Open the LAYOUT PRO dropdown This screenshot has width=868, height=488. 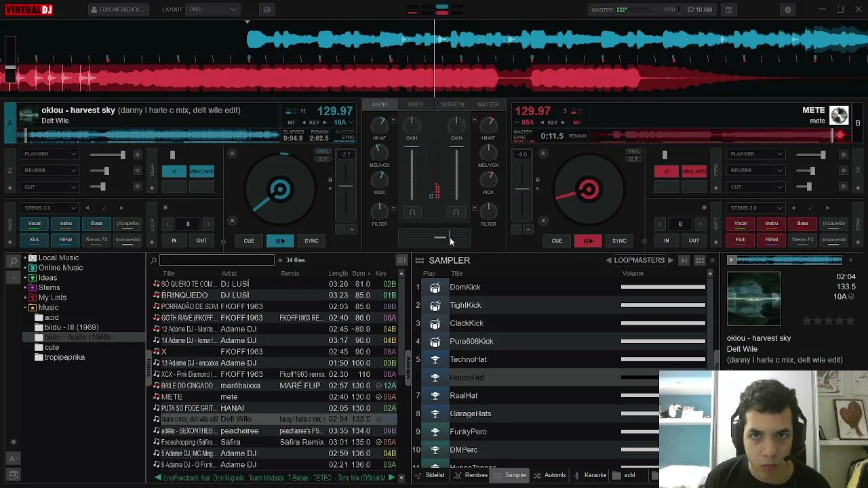212,10
